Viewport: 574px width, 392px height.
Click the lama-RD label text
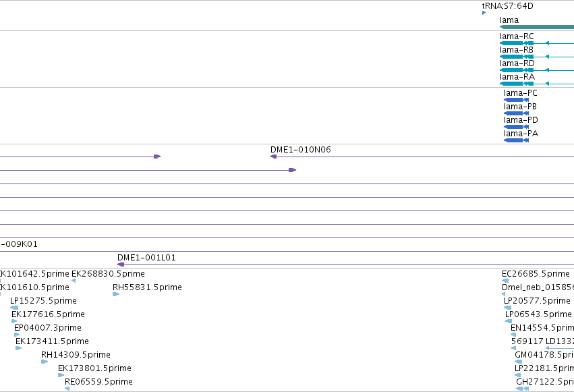(x=517, y=63)
